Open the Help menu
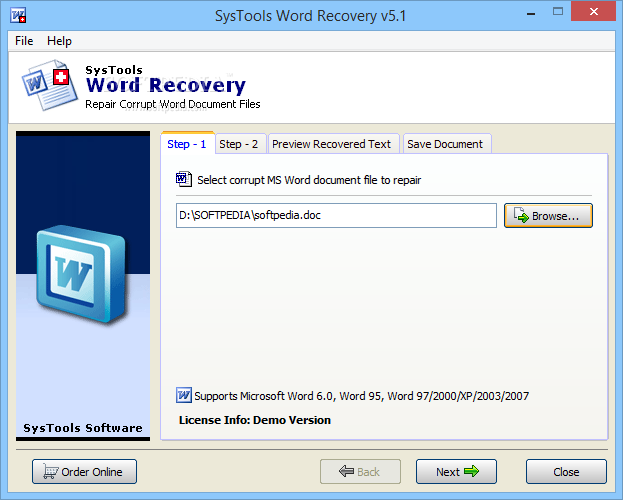The image size is (623, 500). 59,41
